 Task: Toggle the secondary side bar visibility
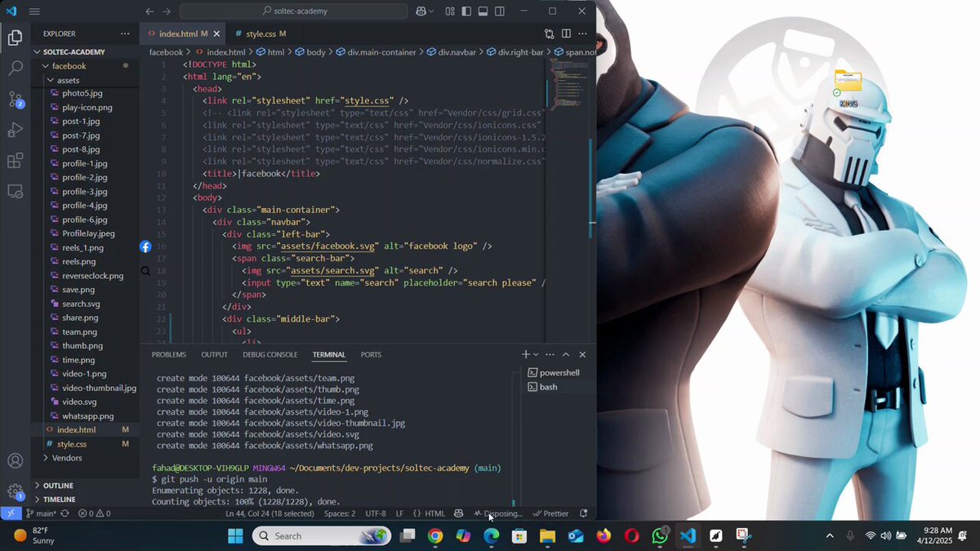[500, 11]
